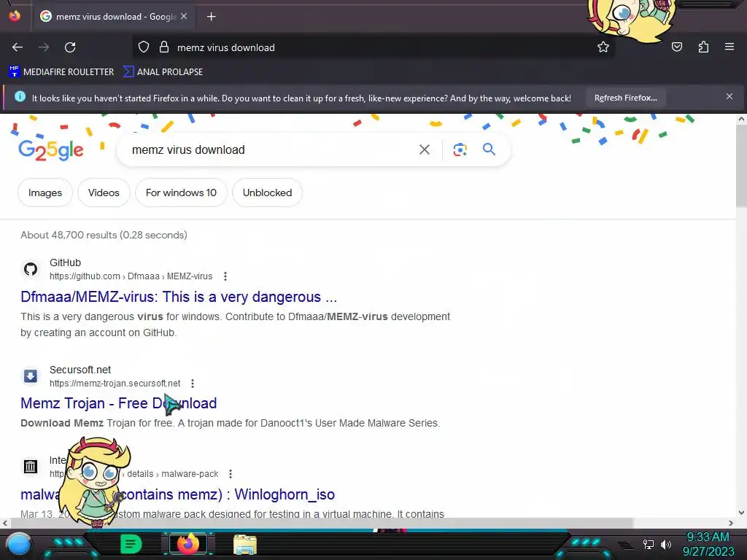Open the Start orb on taskbar
This screenshot has height=560, width=747.
[x=19, y=544]
